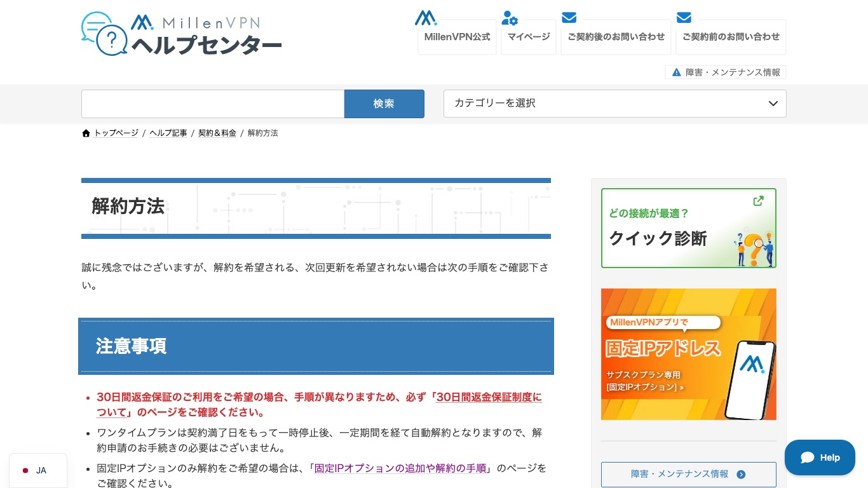868x488 pixels.
Task: Open 契約＆料金 breadcrumb link
Action: tap(217, 133)
